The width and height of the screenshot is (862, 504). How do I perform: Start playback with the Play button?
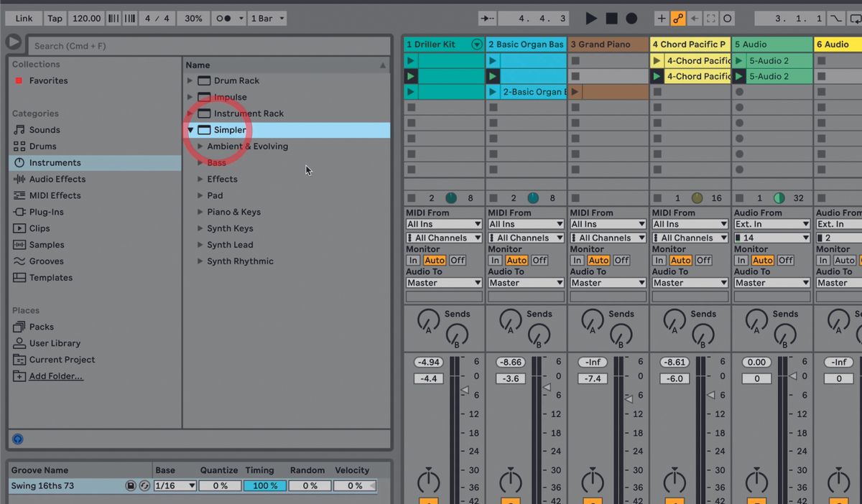coord(591,18)
